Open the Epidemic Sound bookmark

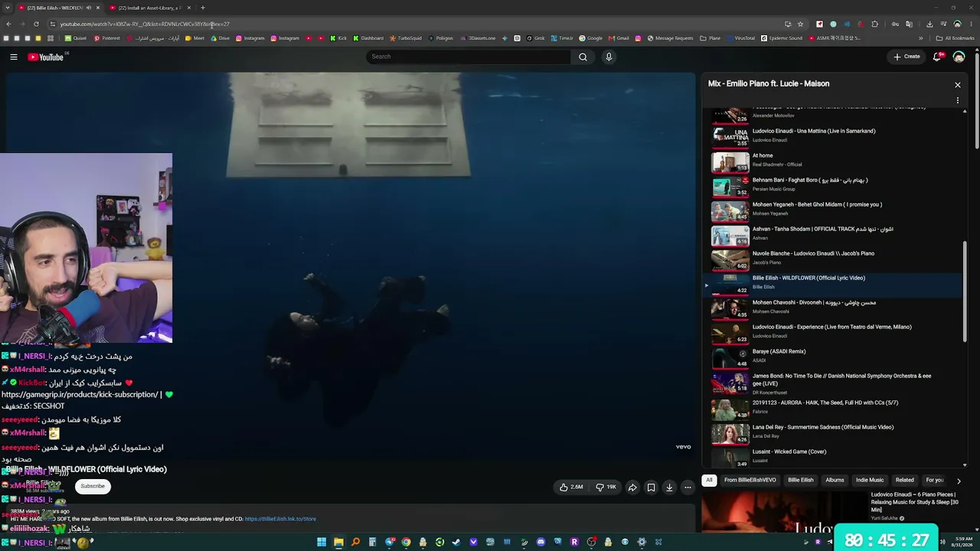782,38
